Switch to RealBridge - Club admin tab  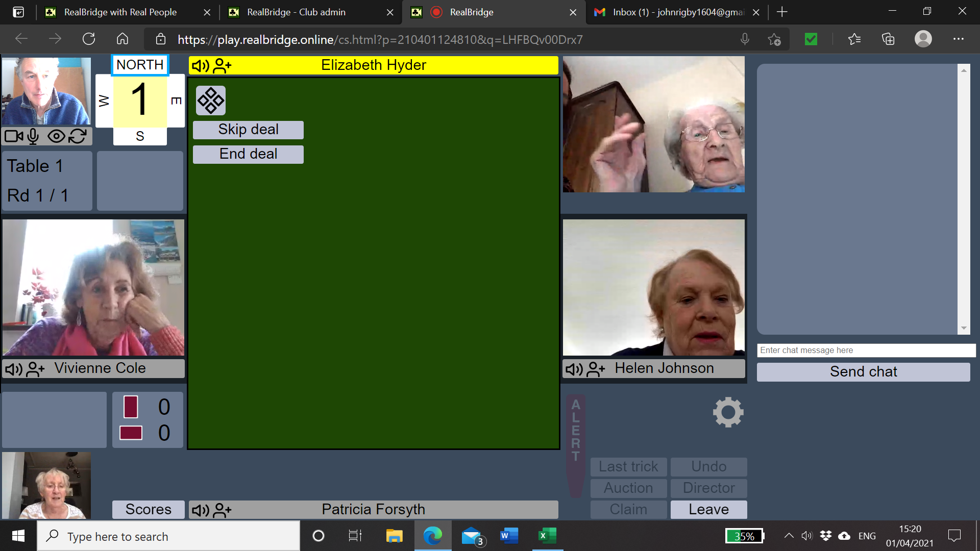tap(296, 12)
